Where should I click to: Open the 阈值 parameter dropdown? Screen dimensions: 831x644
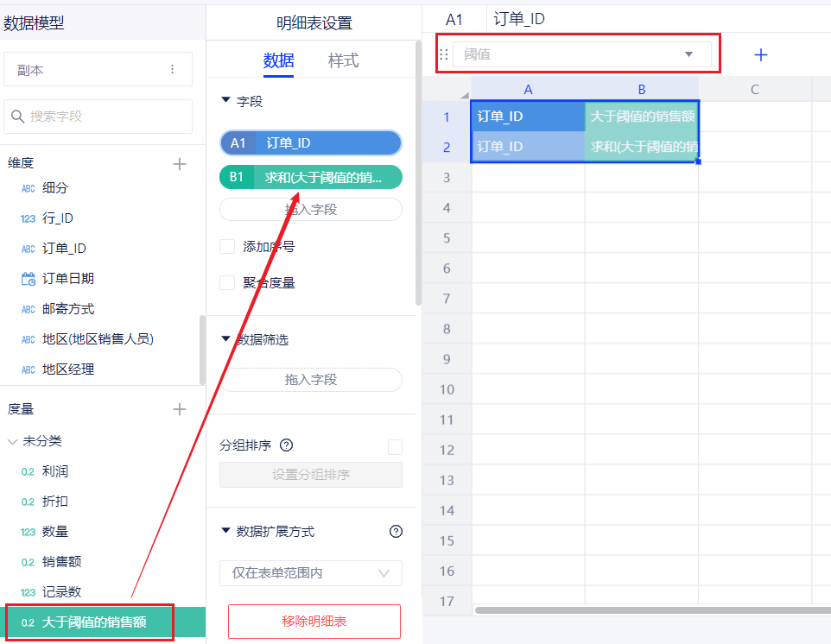point(688,54)
